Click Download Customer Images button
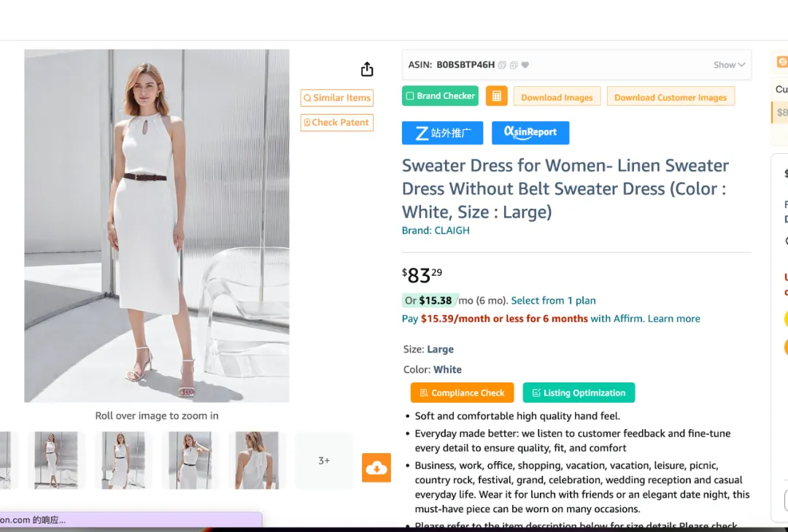Viewport: 788px width, 532px height. point(671,97)
